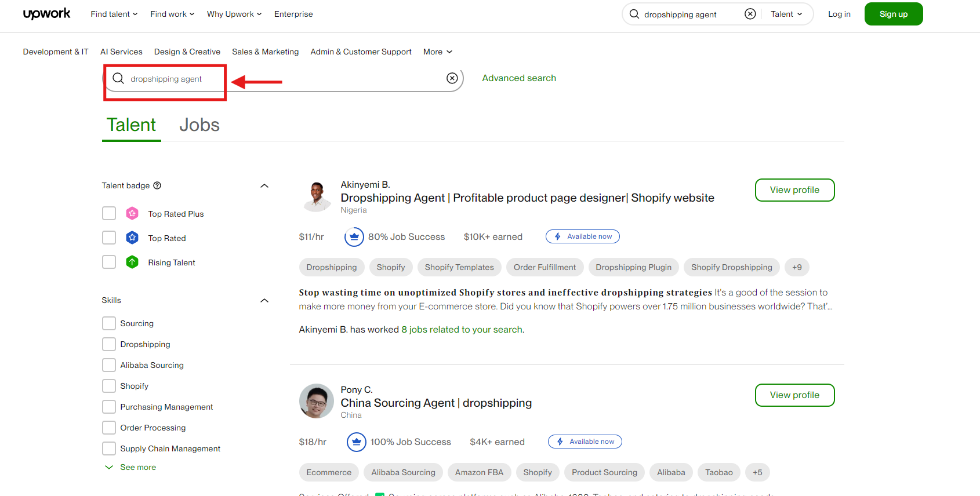The image size is (980, 496).
Task: Tick the Alibaba Sourcing skill checkbox
Action: pyautogui.click(x=109, y=365)
